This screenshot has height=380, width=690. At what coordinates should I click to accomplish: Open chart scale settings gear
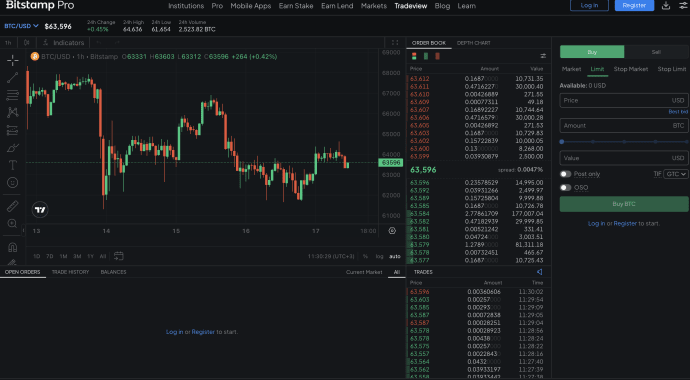point(392,231)
